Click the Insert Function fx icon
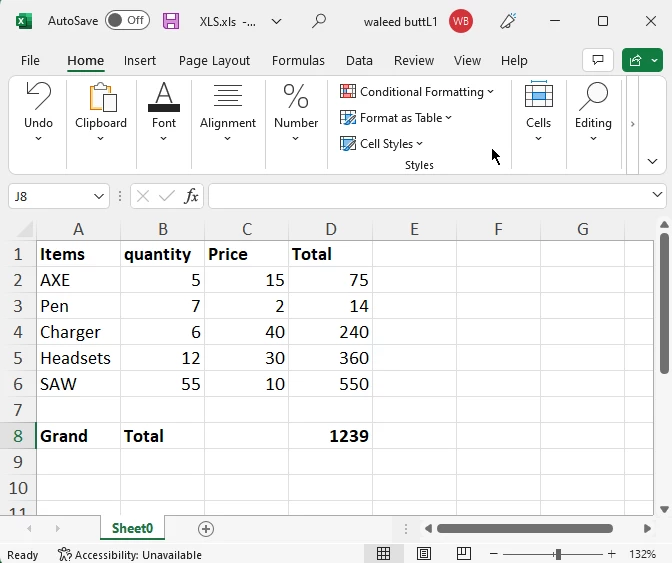 191,196
